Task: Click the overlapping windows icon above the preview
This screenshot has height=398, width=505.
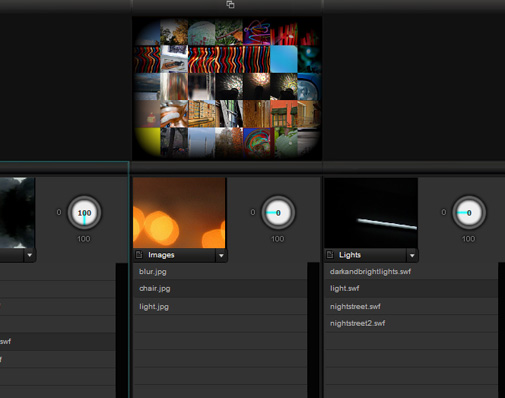Action: tap(230, 4)
